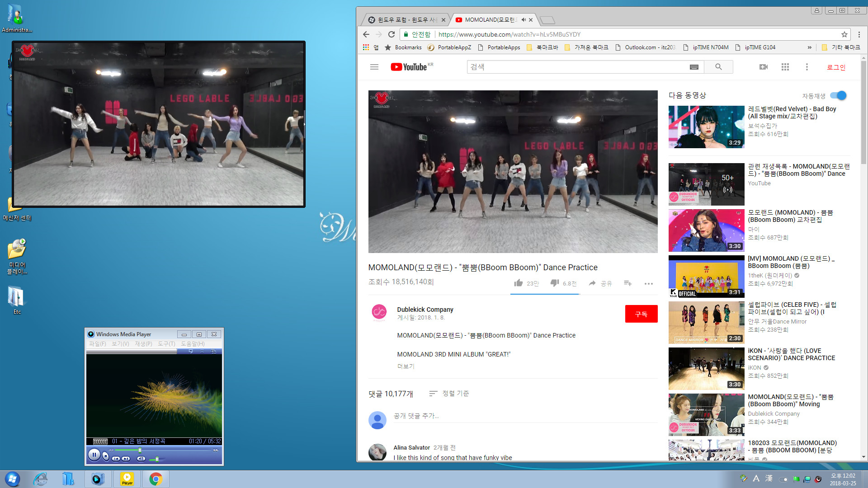The image size is (868, 488).
Task: Open Outlook.com bookmark
Action: pyautogui.click(x=645, y=47)
